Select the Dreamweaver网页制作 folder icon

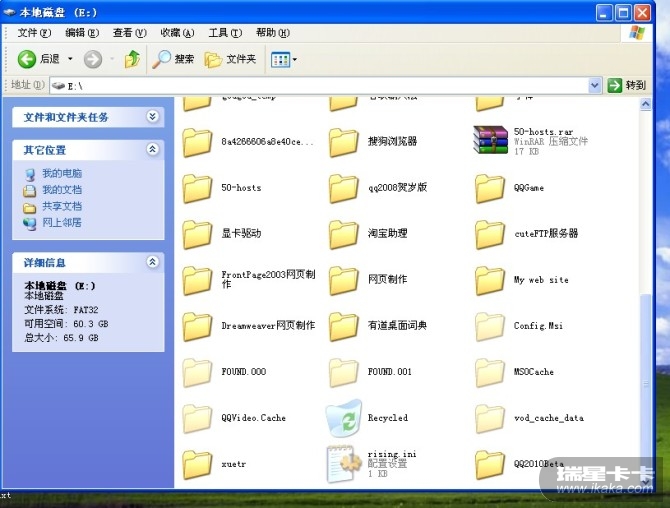(x=197, y=327)
